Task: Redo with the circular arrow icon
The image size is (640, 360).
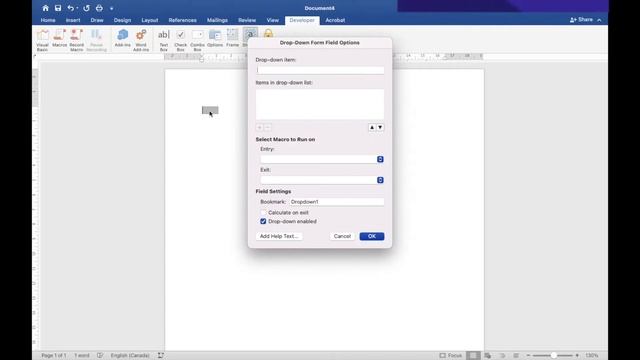Action: [87, 8]
